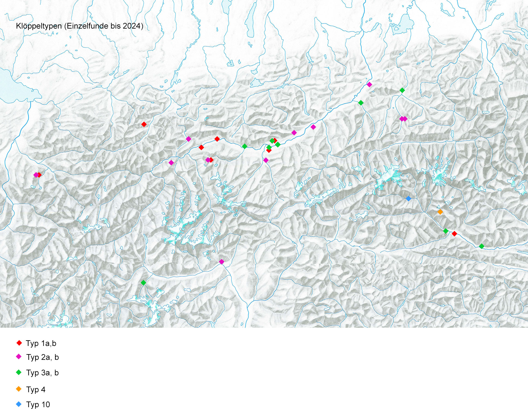The image size is (528, 420).
Task: Click the easternmost green diamond marker on the map
Action: coord(482,246)
